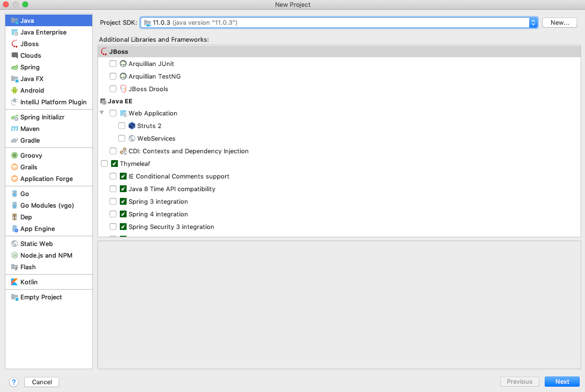585x392 pixels.
Task: Click the WebServices globe icon
Action: tap(132, 138)
